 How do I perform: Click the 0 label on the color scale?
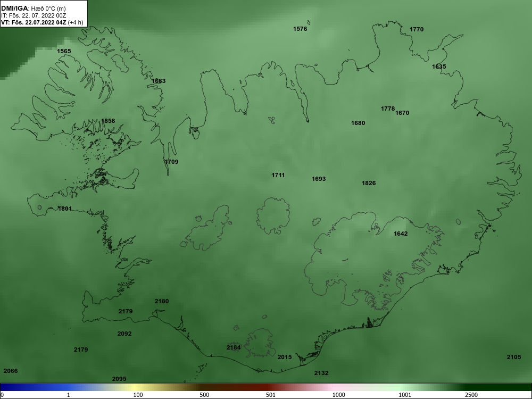click(2, 395)
